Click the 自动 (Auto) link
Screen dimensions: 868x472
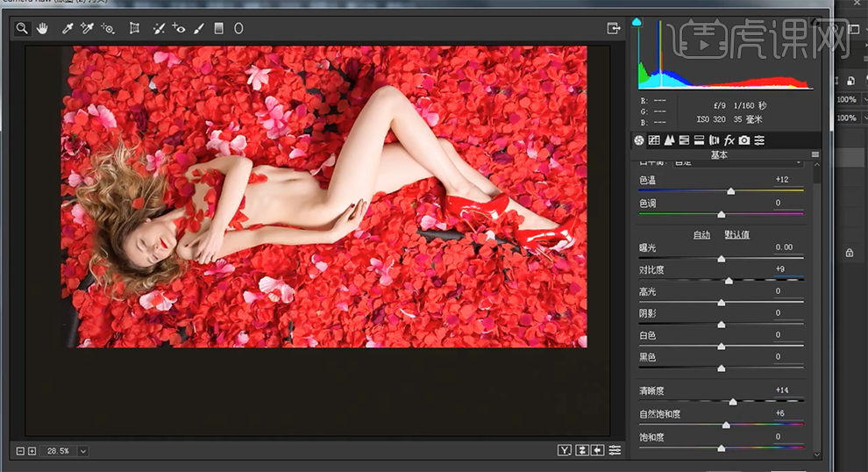[701, 234]
